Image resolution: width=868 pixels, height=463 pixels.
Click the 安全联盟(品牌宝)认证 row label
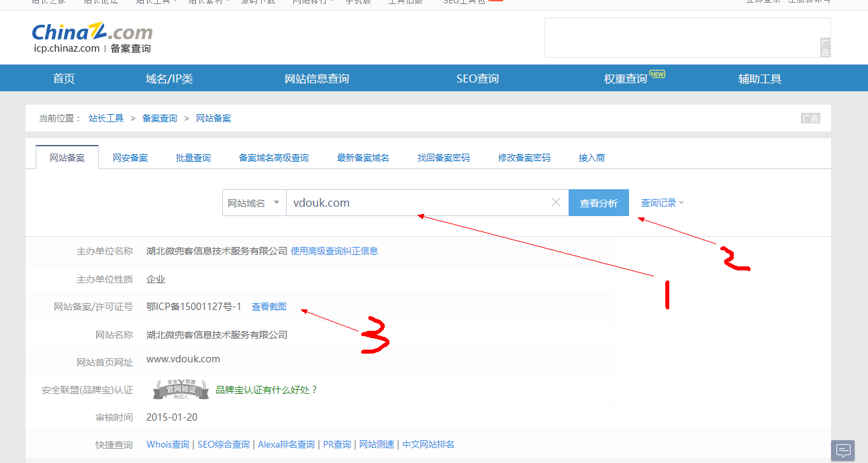click(87, 390)
